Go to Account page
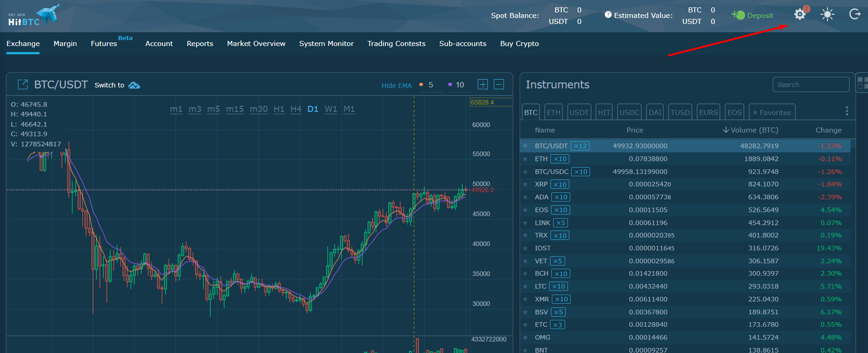868x353 pixels. click(159, 43)
